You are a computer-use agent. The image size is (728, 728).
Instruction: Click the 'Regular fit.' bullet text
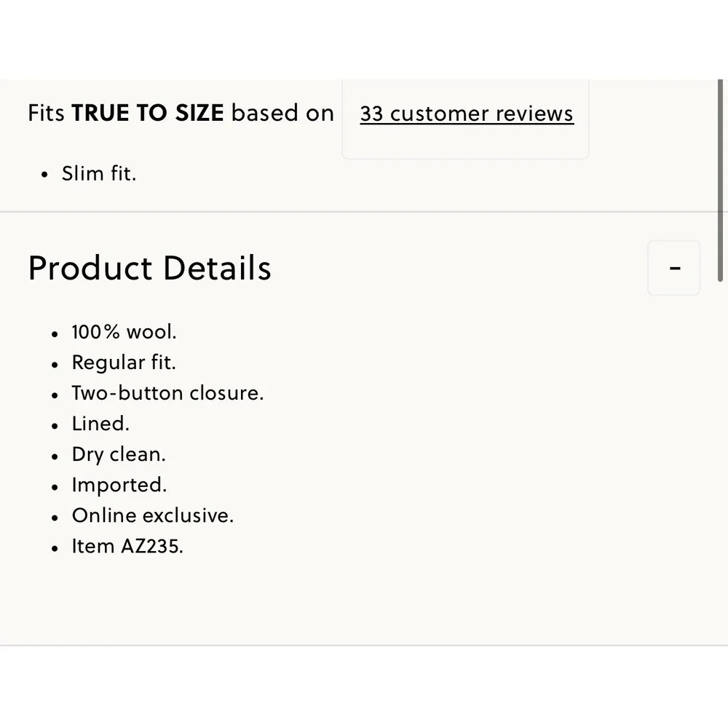click(124, 363)
